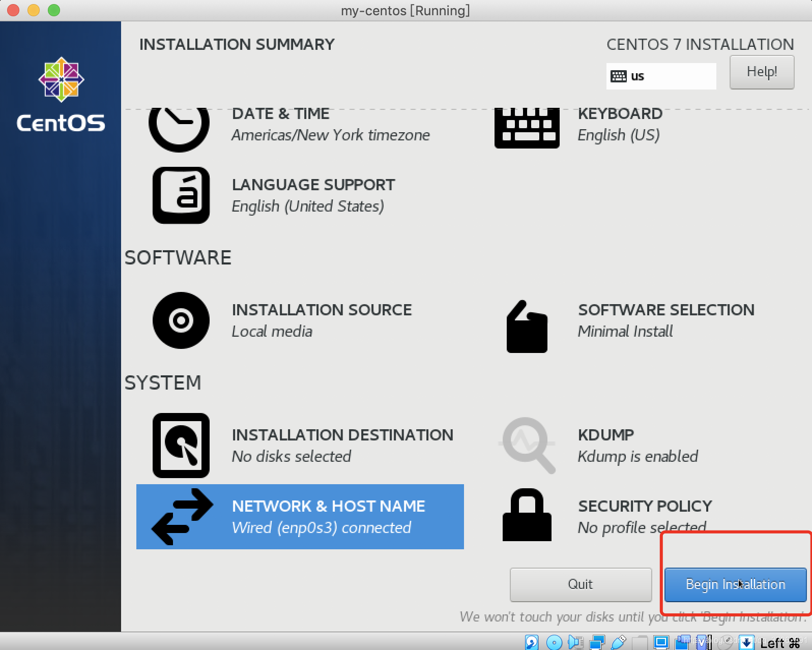Image resolution: width=812 pixels, height=650 pixels.
Task: Open SECURITY POLICY settings label
Action: (645, 506)
